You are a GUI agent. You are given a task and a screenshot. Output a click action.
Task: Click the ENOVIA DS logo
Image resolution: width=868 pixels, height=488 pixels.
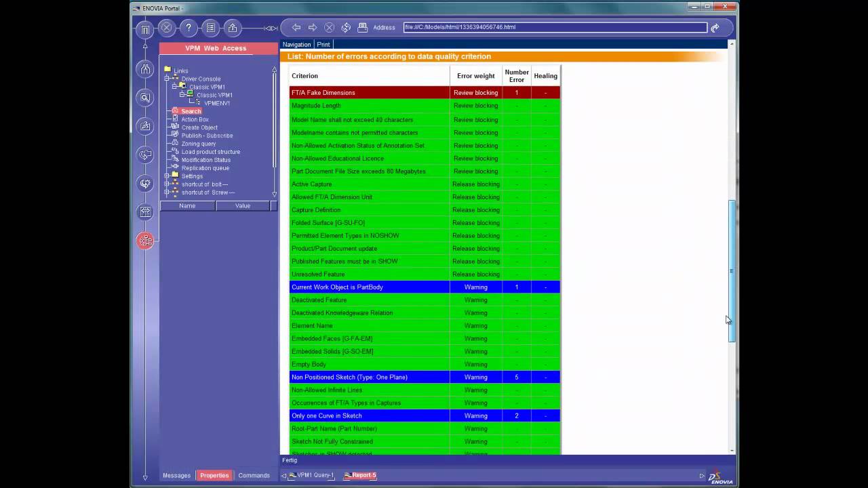pyautogui.click(x=719, y=476)
